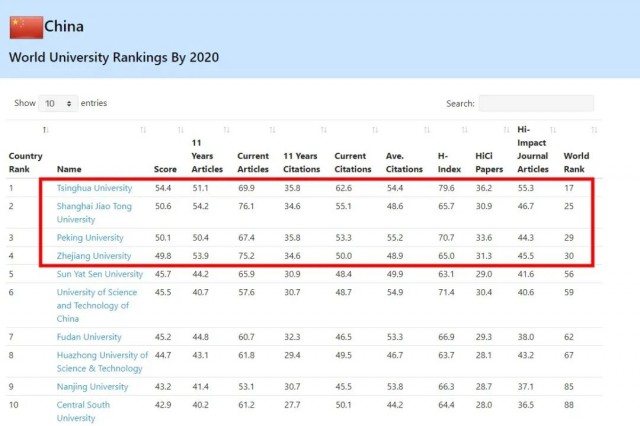Sort by H-Index arrows

click(464, 130)
